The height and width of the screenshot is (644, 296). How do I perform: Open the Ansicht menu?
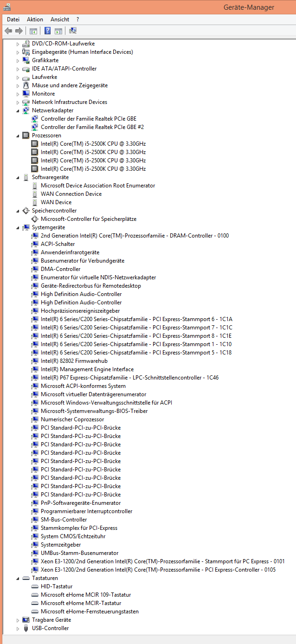point(60,19)
